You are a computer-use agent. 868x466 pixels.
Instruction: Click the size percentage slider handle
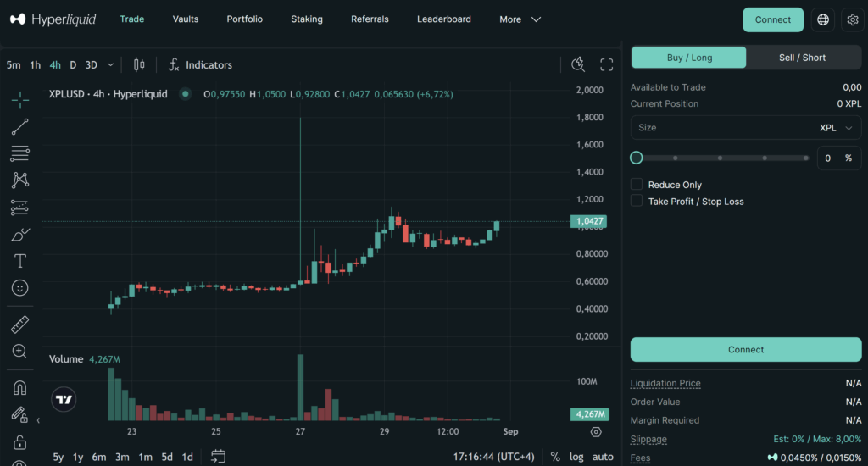click(637, 158)
